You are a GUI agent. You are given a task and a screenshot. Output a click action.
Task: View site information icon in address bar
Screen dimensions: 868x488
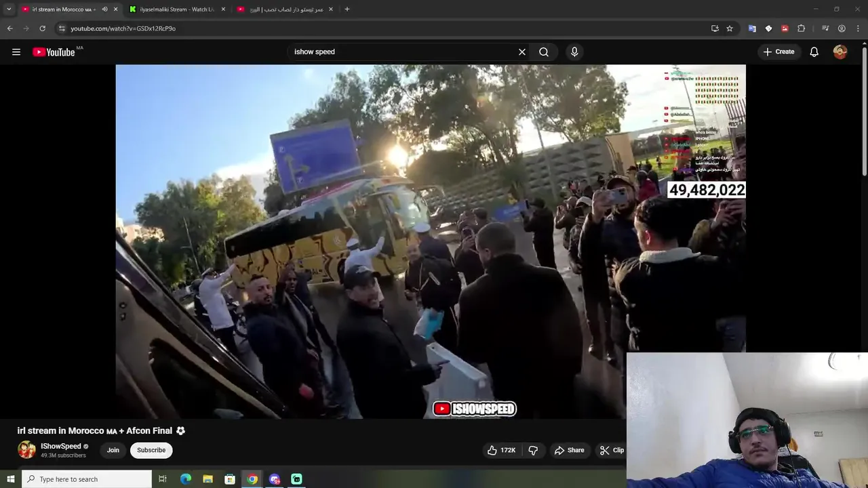click(x=62, y=28)
